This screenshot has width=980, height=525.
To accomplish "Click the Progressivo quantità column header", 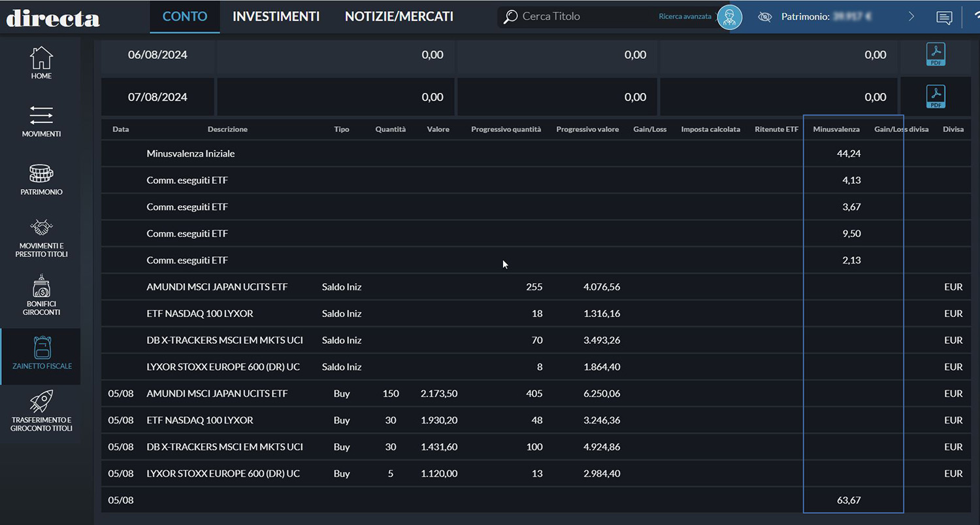I will (x=506, y=129).
